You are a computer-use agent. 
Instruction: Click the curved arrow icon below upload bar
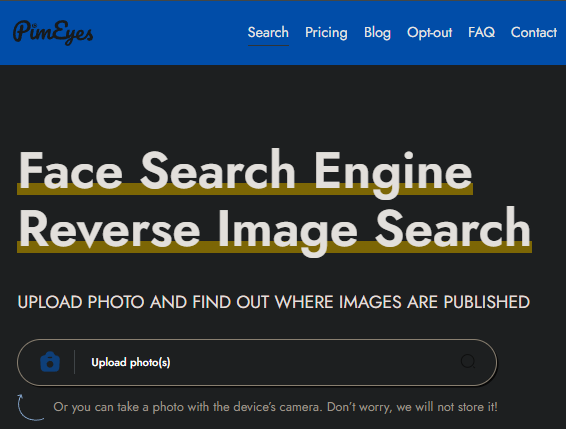coord(30,408)
